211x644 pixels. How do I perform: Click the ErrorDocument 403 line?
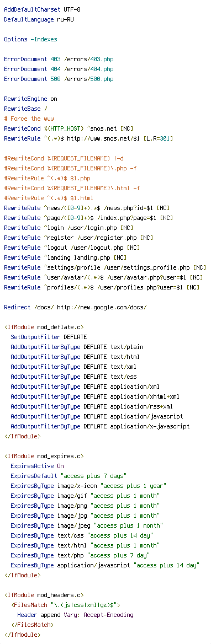[x=59, y=59]
